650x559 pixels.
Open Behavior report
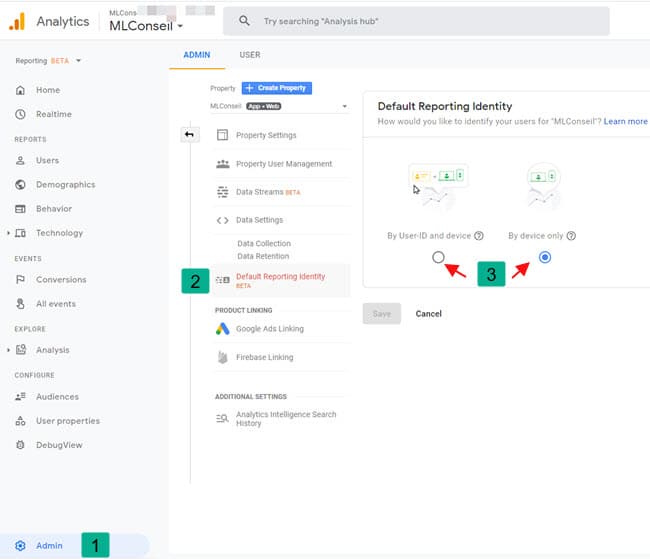coord(54,209)
